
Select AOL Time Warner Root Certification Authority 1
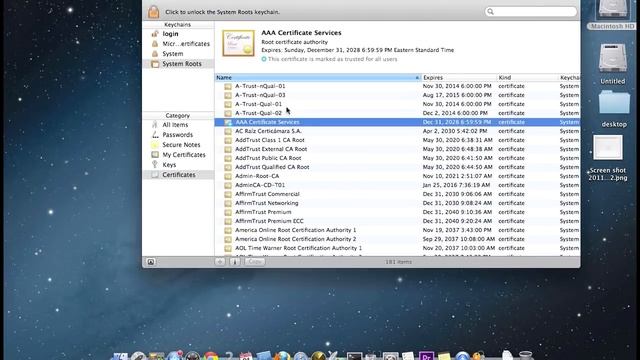397,248
